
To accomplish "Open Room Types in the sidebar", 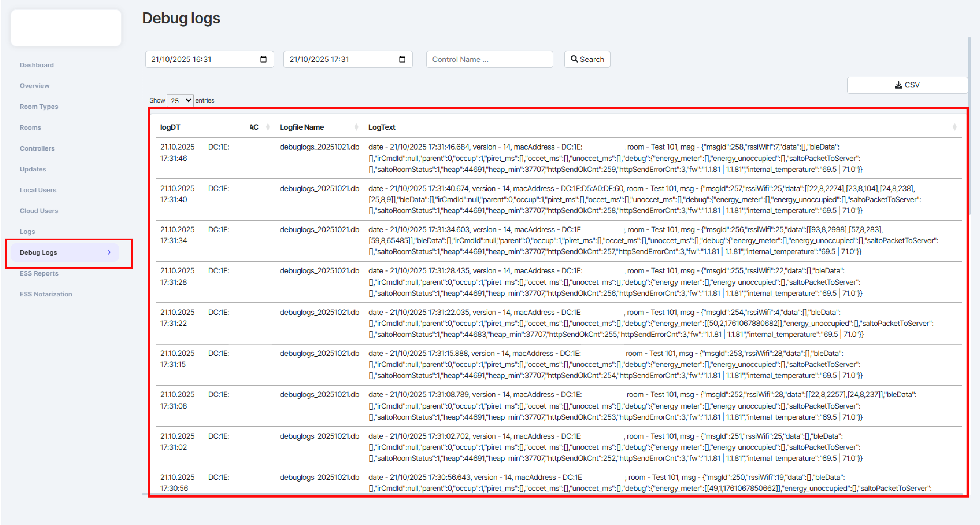I will tap(39, 107).
